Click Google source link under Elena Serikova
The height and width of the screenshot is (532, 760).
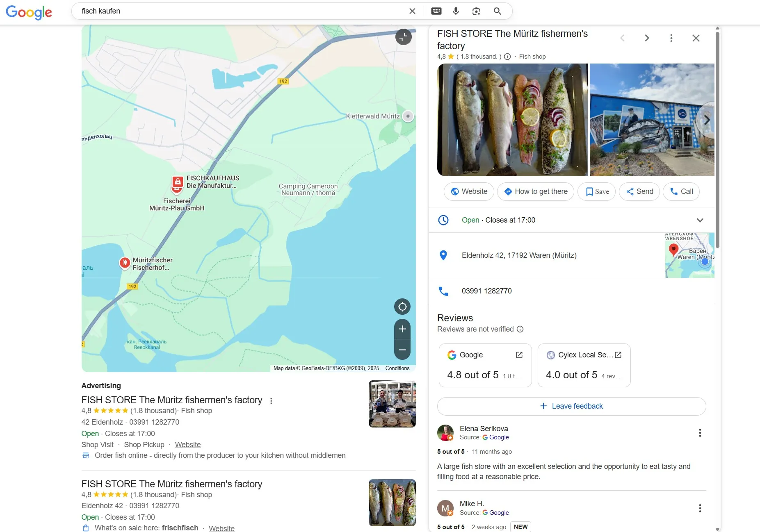tap(496, 437)
